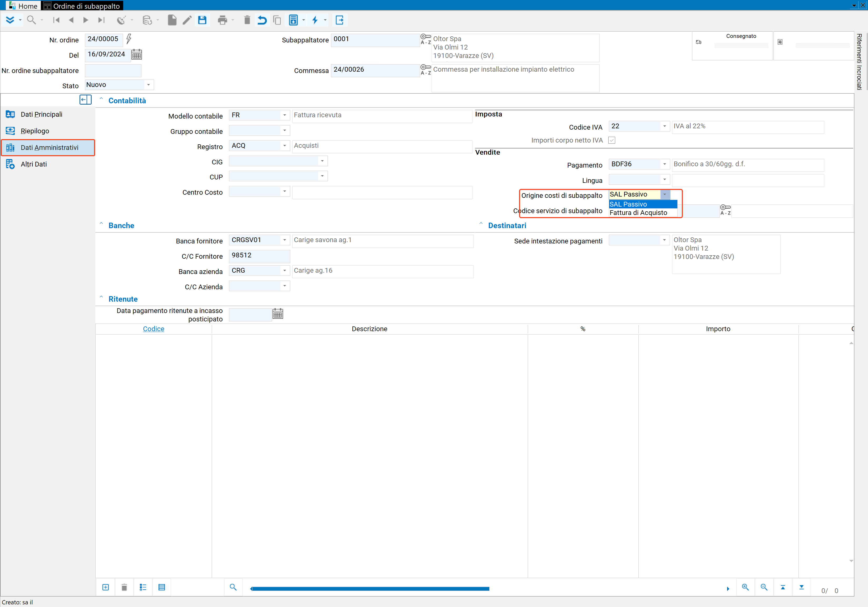
Task: Open the Stato dropdown
Action: click(149, 85)
